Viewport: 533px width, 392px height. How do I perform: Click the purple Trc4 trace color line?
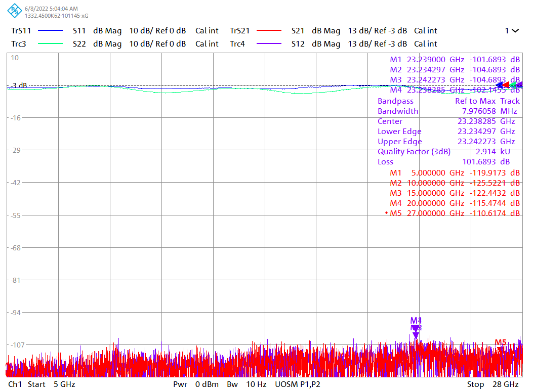[269, 44]
